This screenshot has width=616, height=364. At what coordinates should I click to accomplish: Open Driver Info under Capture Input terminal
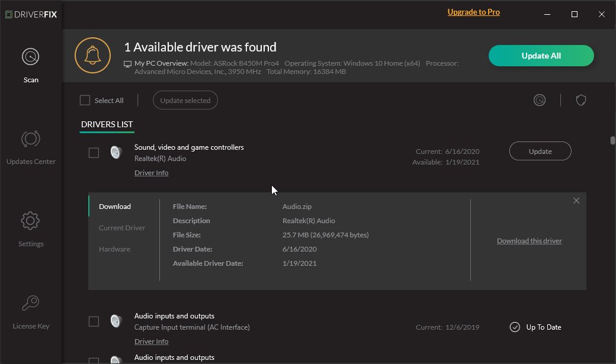(151, 342)
